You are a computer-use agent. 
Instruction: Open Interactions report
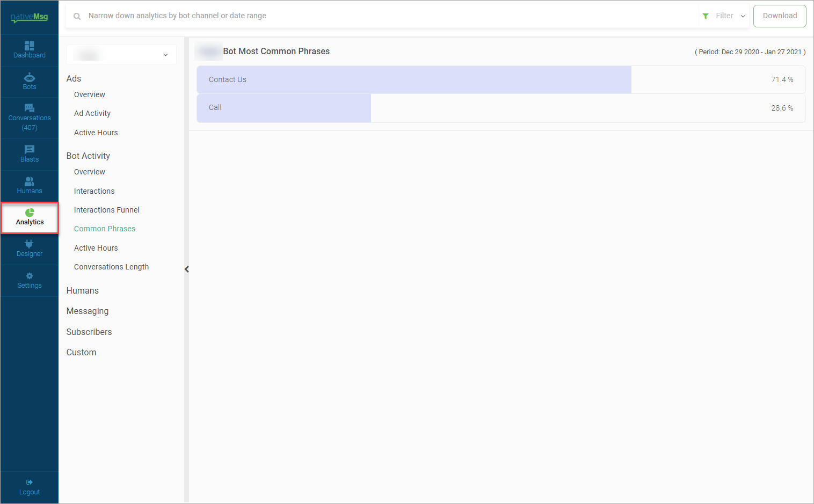95,191
